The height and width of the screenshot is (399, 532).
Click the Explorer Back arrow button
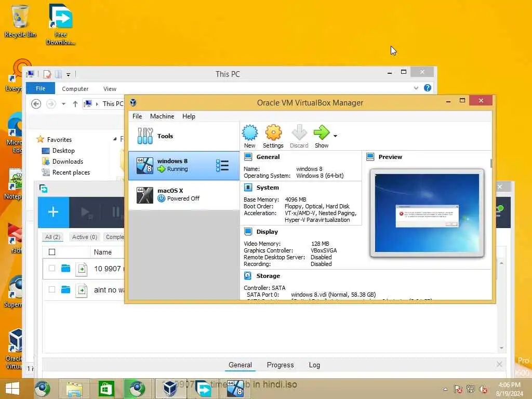pos(36,103)
